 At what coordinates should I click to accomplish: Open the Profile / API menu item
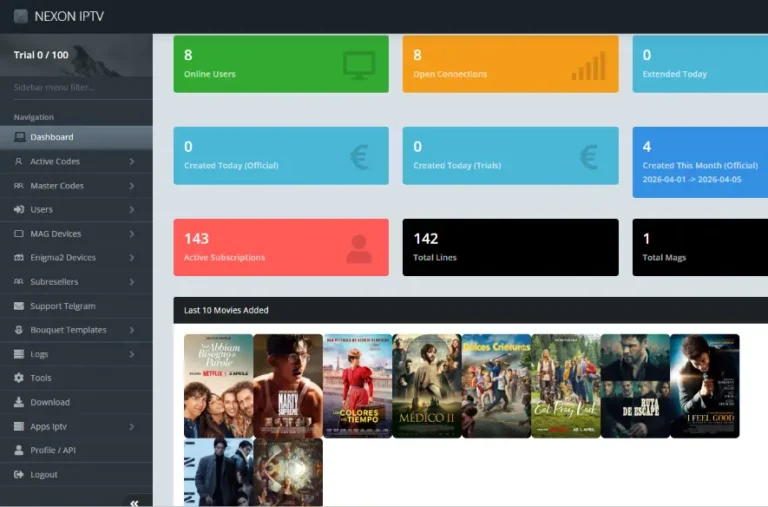point(76,450)
